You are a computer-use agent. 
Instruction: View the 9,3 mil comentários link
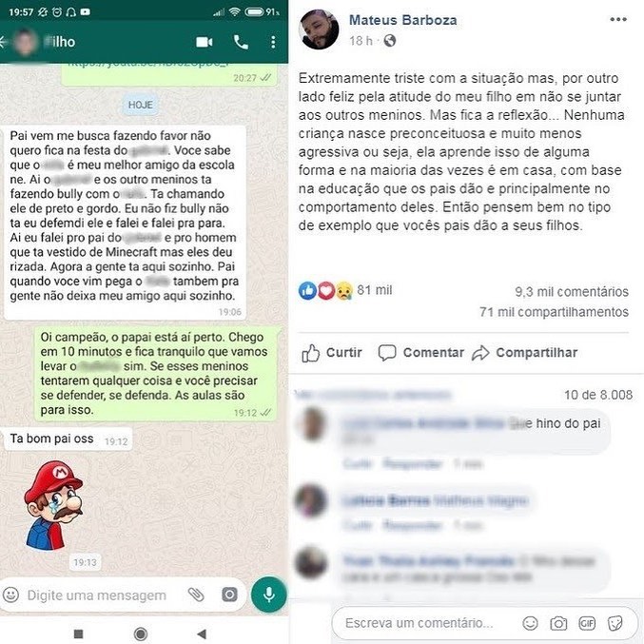(x=572, y=292)
